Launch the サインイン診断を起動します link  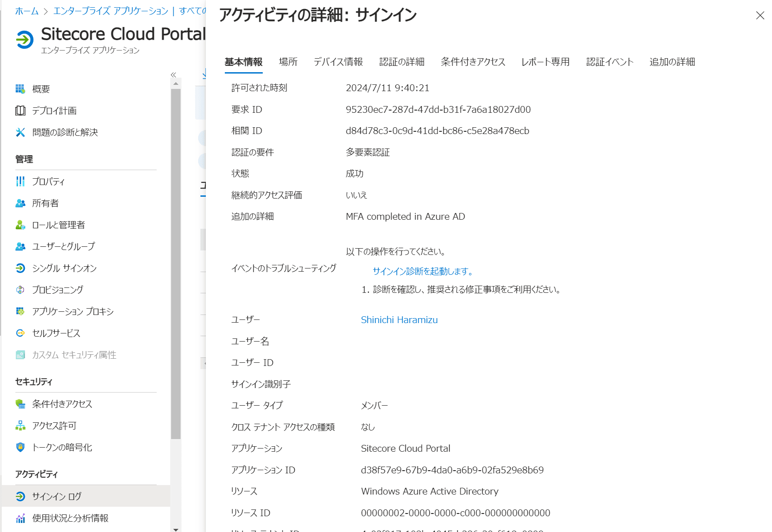[423, 271]
